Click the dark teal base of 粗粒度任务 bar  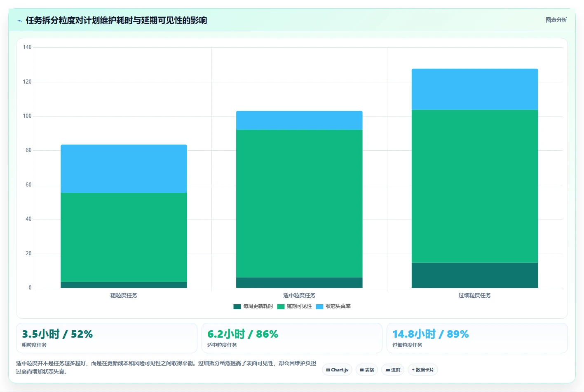[124, 285]
